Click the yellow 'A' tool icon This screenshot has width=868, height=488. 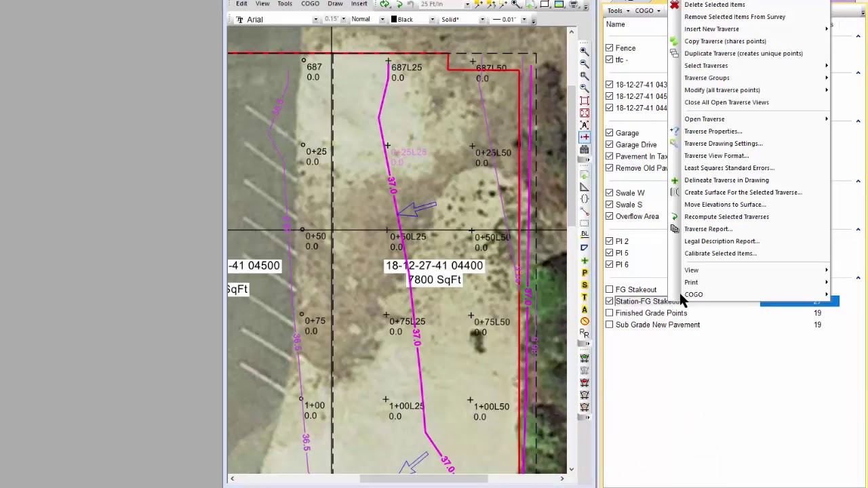[585, 309]
